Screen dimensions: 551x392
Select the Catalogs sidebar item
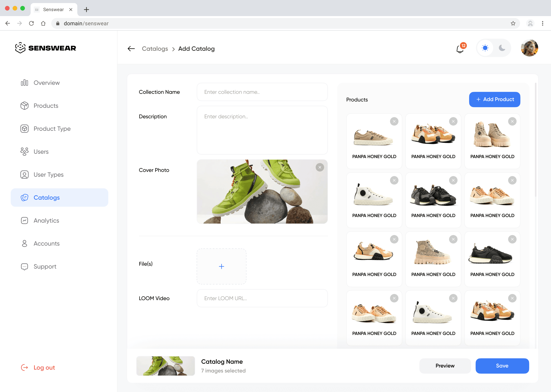click(60, 198)
